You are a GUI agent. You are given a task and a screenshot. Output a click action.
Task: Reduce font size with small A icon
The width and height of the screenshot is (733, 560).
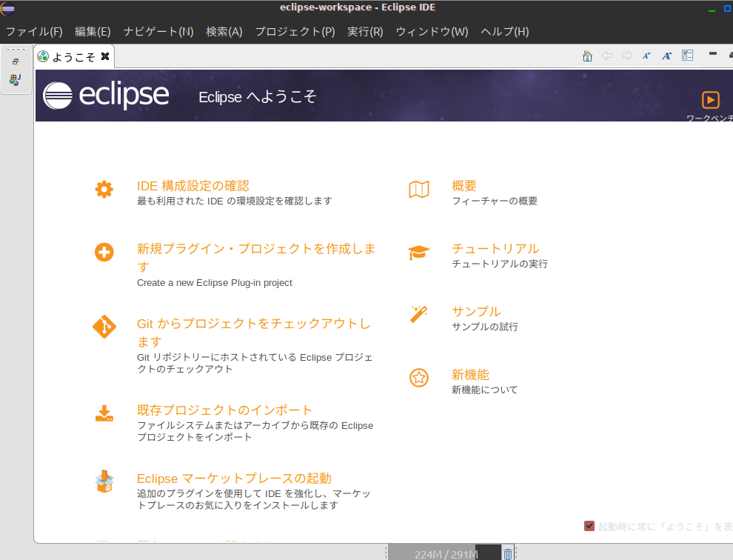pyautogui.click(x=646, y=56)
